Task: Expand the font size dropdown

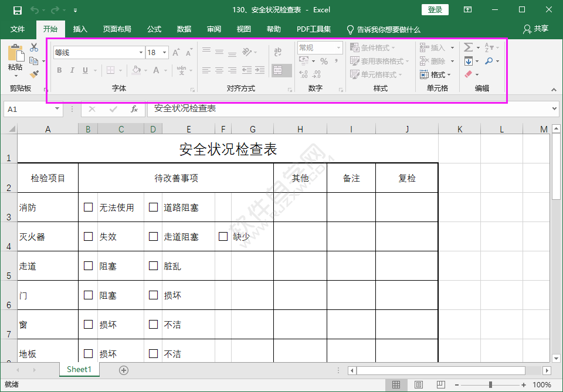Action: click(164, 52)
